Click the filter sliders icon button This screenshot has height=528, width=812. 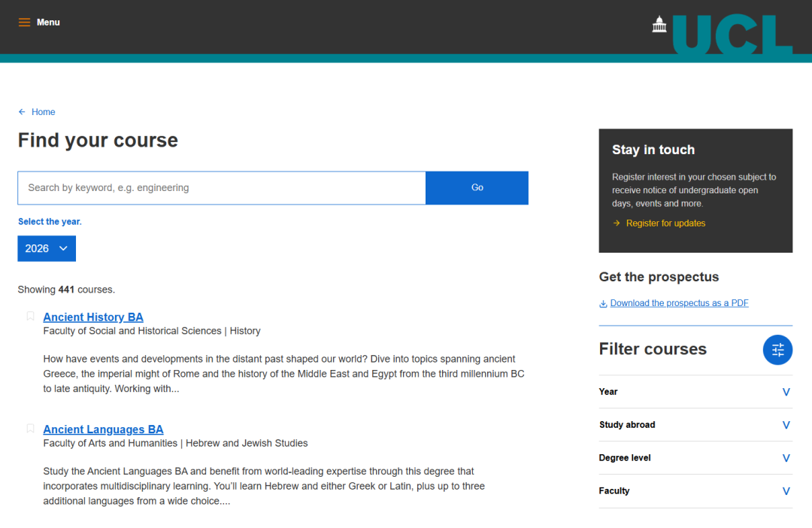point(777,350)
